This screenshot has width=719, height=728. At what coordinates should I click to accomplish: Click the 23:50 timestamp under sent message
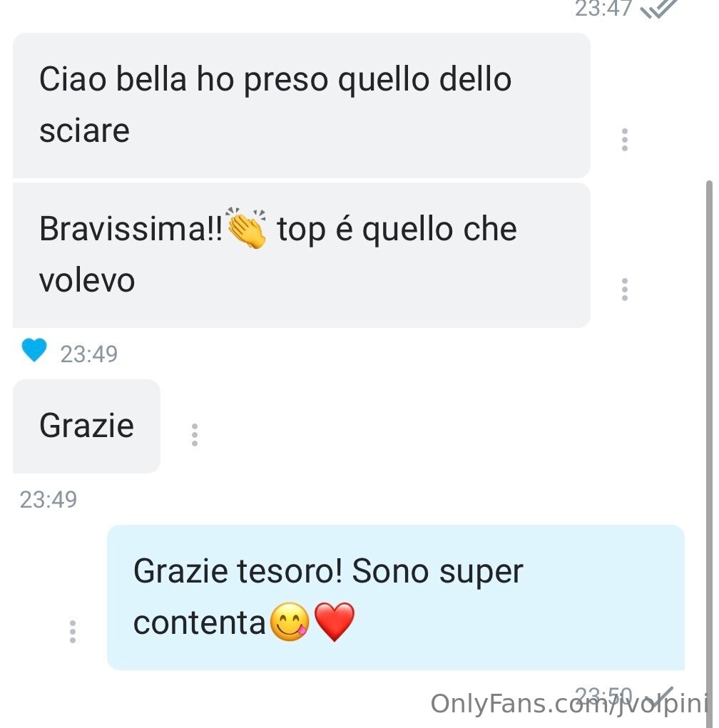pos(603,696)
